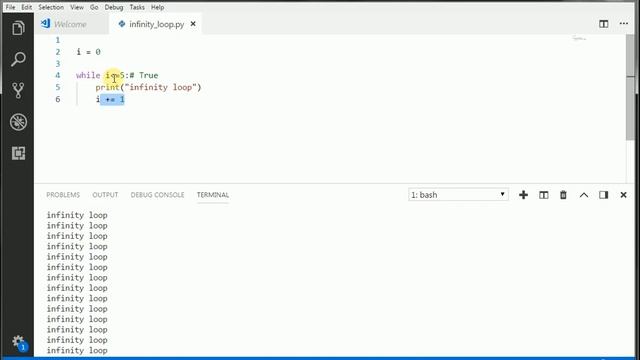This screenshot has width=640, height=360.
Task: Close the infinity_loop.py tab
Action: (193, 24)
